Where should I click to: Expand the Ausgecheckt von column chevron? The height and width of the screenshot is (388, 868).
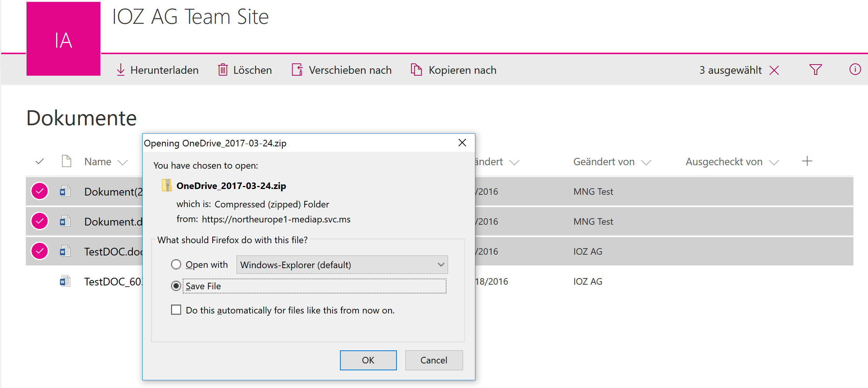point(774,162)
